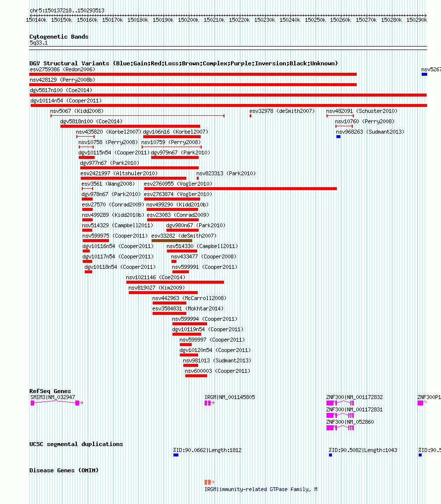Viewport: 441px width, 504px height.
Task: Click dgv106n16 (Korbel2007) label
Action: [175, 132]
